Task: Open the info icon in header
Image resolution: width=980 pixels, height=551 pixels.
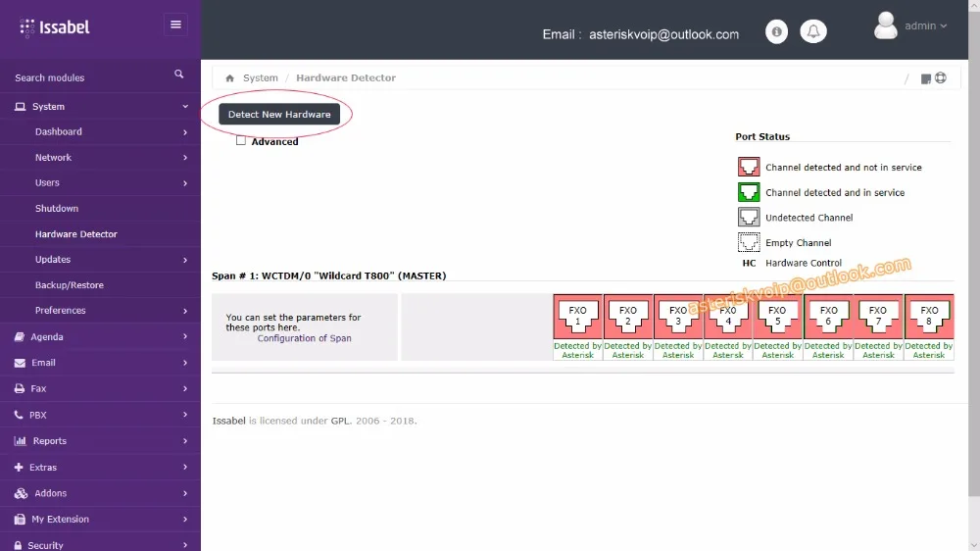Action: pos(776,31)
